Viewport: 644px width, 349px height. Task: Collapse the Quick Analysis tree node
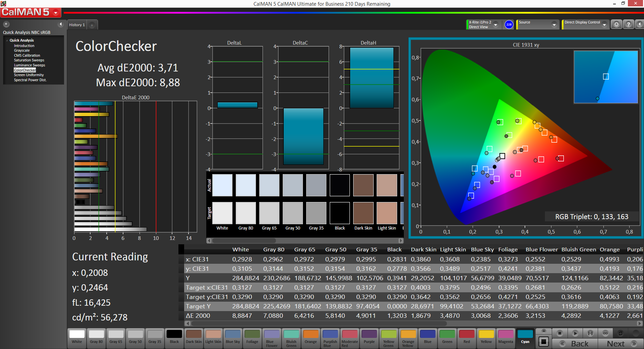coord(7,40)
